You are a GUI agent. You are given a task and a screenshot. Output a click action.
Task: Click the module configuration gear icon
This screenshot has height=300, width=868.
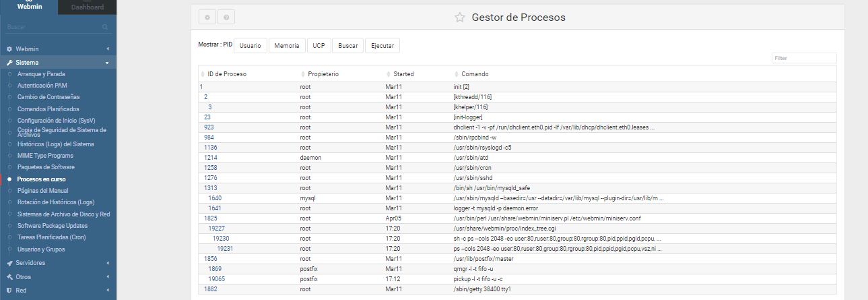coord(207,18)
